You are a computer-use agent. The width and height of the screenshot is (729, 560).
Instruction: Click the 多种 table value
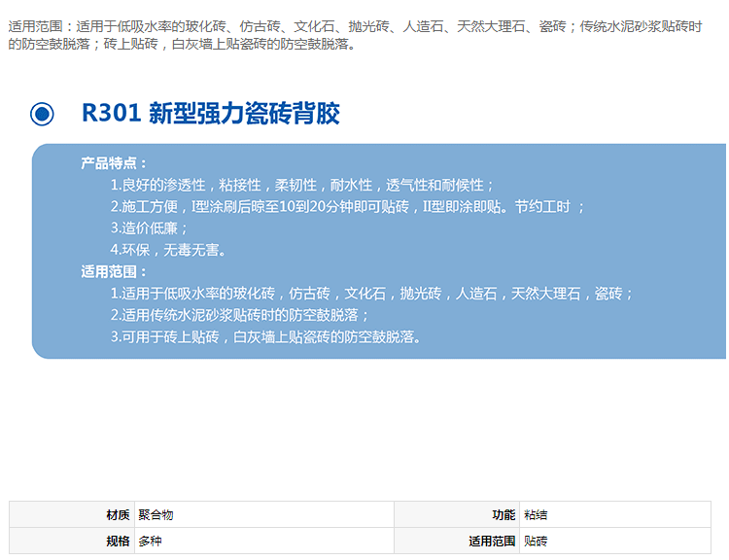150,541
